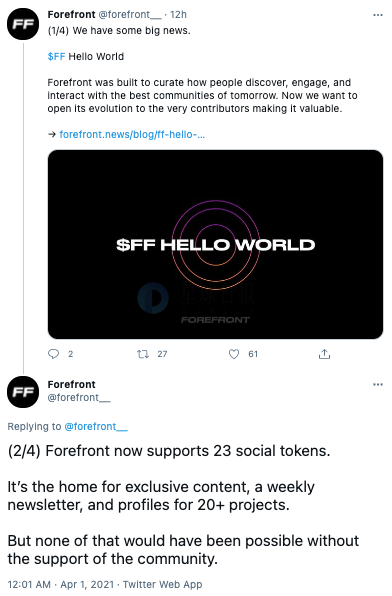Open the forefront.news/blog/ff-hello link

(x=132, y=135)
